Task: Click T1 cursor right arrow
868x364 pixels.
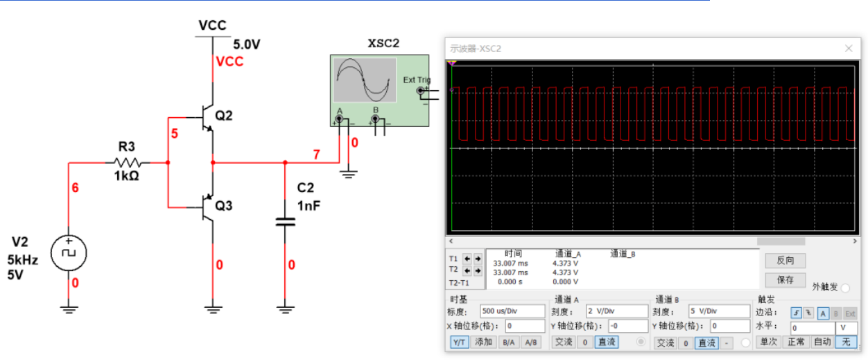Action: pyautogui.click(x=477, y=259)
